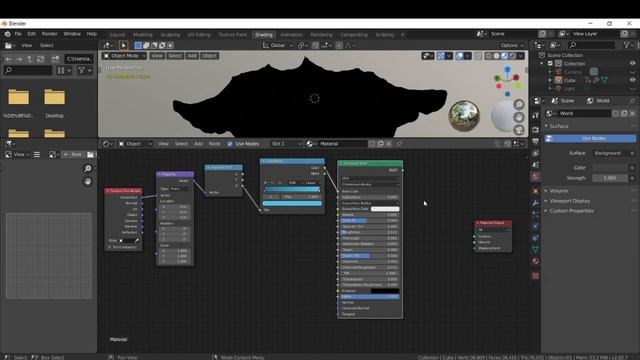Open Object Mode dropdown in viewport
This screenshot has width=640, height=360.
tap(124, 56)
